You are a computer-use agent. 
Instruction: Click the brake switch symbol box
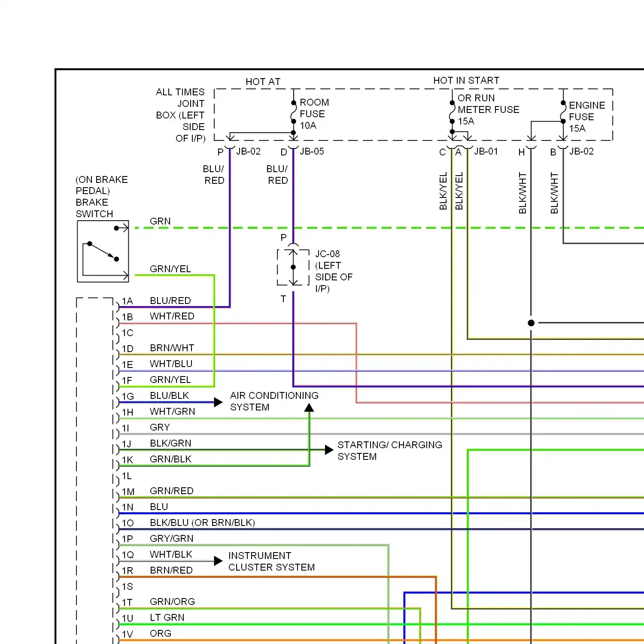coord(103,251)
